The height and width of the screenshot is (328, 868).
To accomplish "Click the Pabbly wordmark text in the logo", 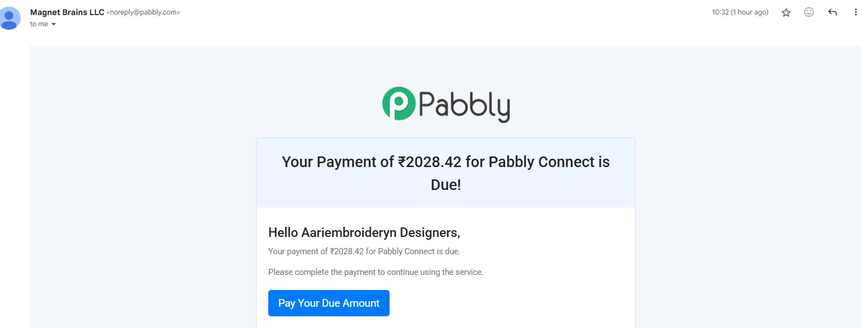I will [x=463, y=105].
